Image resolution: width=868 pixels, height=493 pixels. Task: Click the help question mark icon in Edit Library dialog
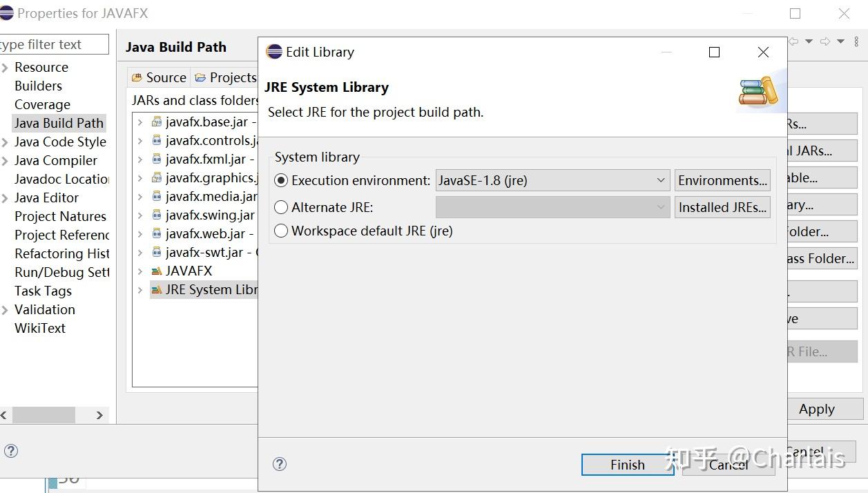[x=280, y=464]
